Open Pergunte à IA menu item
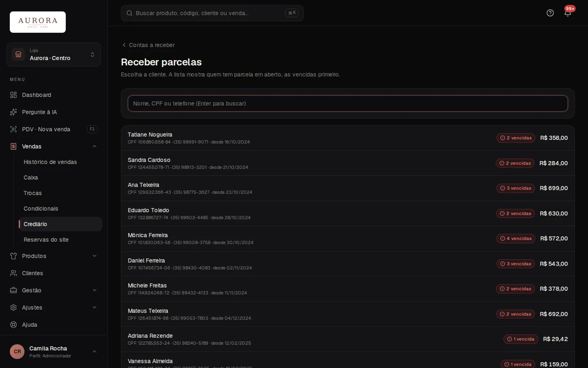 [53, 112]
